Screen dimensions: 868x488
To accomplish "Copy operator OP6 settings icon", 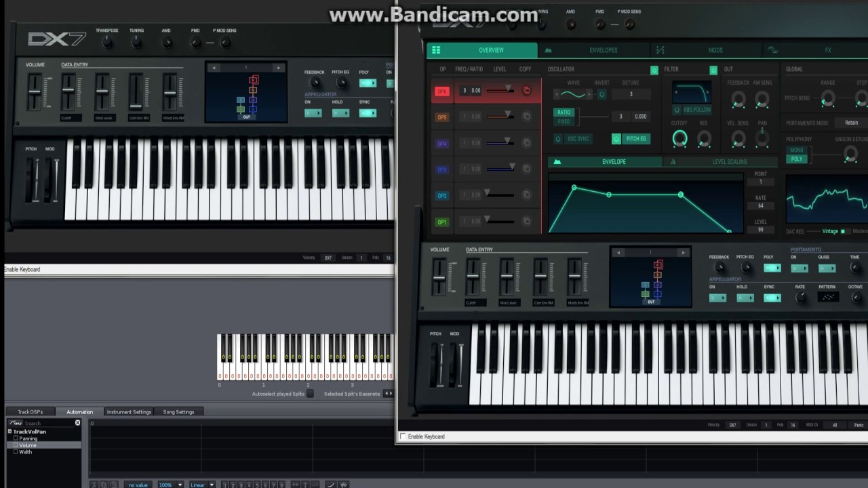I will (526, 90).
